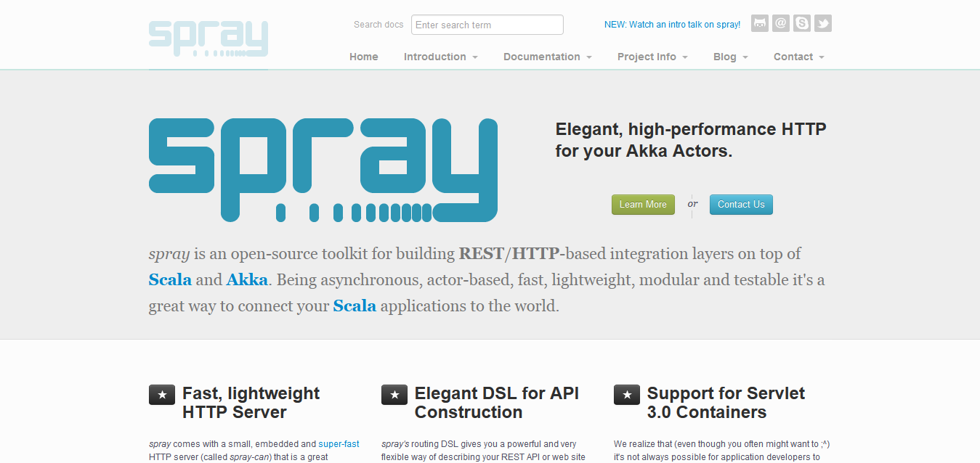This screenshot has height=463, width=980.
Task: Open 'NEW: Watch an intro talk on spray!' link
Action: click(673, 25)
